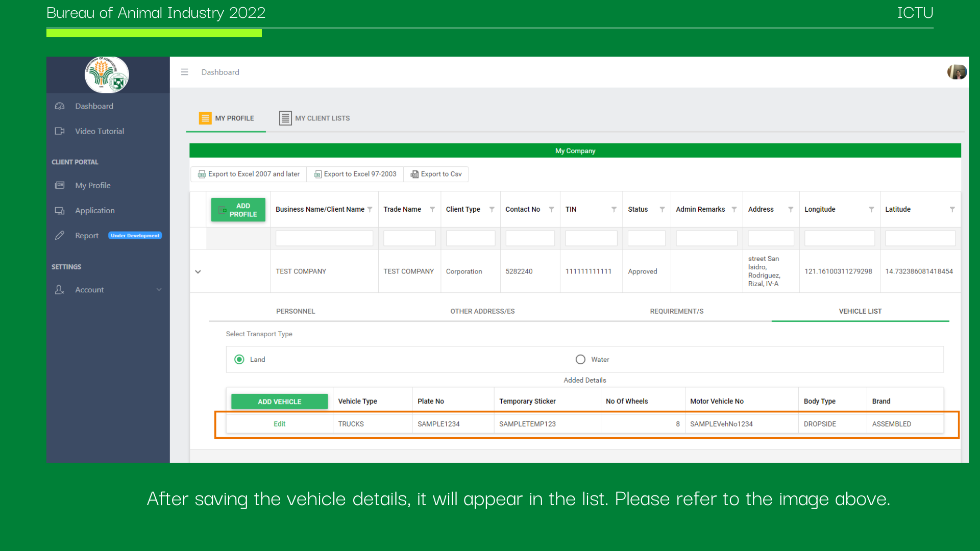Click the Video Tutorial camera icon
The height and width of the screenshot is (551, 980).
point(60,131)
